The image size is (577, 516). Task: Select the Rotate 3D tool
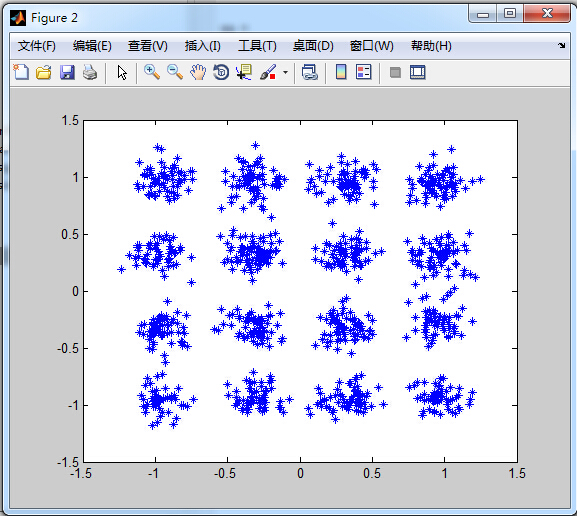[x=221, y=72]
